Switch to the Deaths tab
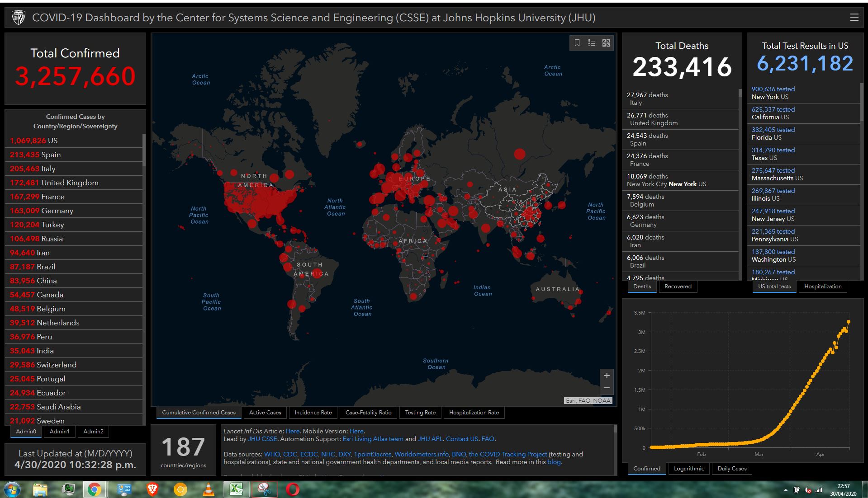This screenshot has height=498, width=868. [642, 287]
